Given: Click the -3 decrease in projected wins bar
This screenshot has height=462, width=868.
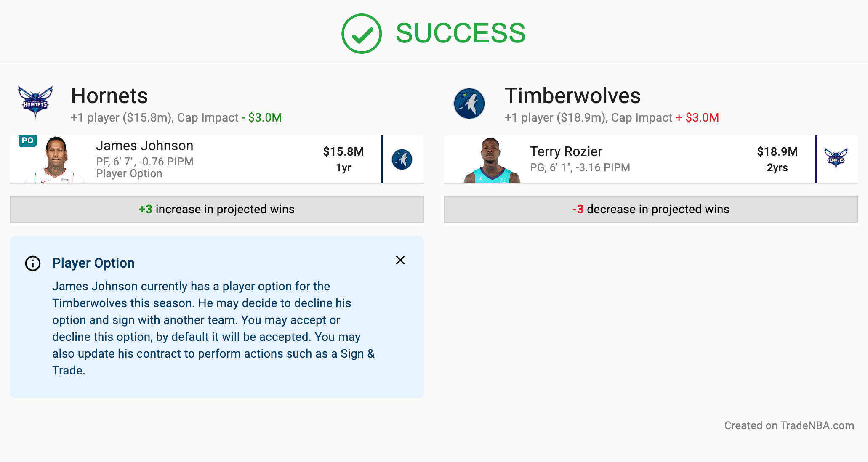Looking at the screenshot, I should pyautogui.click(x=651, y=210).
